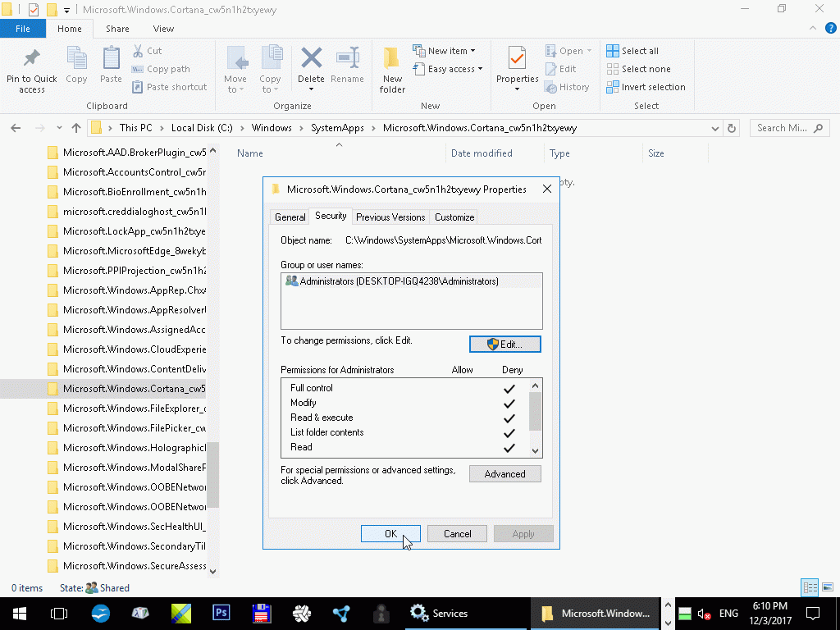Choose Copy path in Clipboard group

pos(161,69)
